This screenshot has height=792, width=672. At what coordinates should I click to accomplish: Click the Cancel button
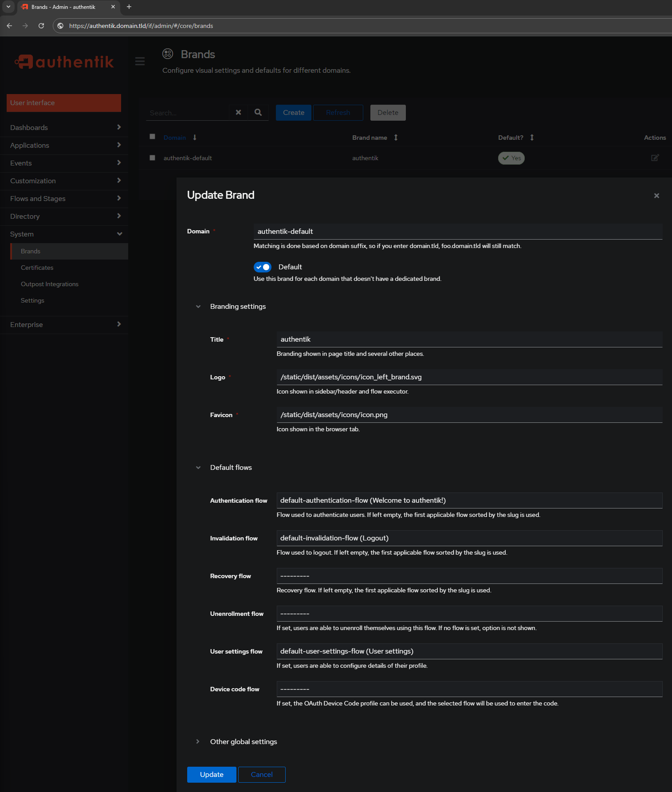click(262, 775)
